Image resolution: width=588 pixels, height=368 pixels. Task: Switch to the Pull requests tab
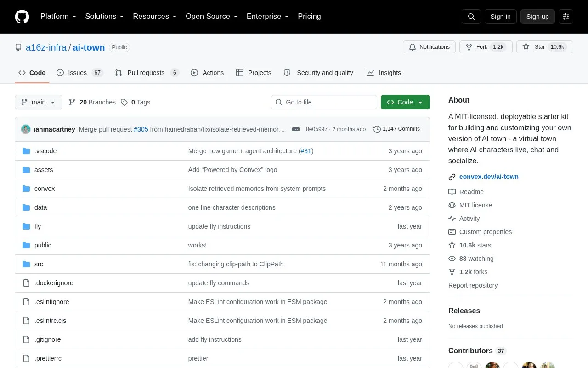click(147, 73)
